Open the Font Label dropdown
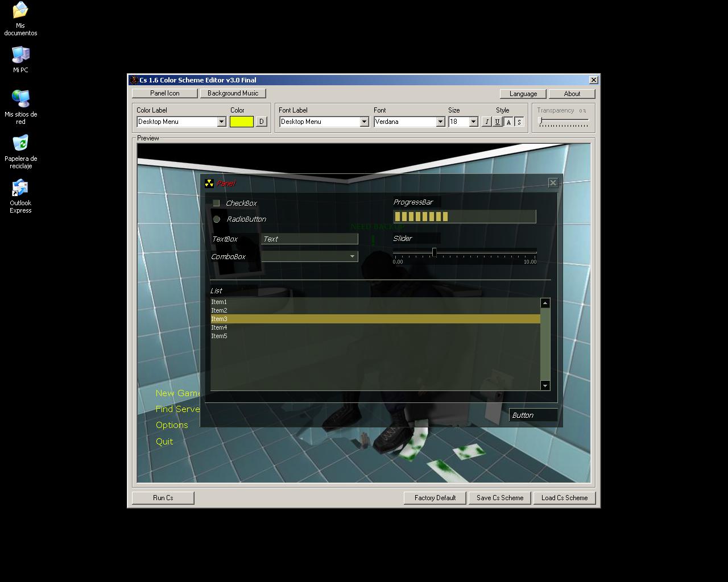 pos(364,122)
